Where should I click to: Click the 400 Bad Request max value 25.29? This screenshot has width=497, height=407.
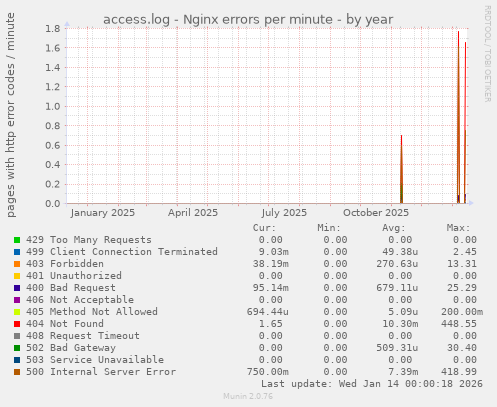[462, 288]
